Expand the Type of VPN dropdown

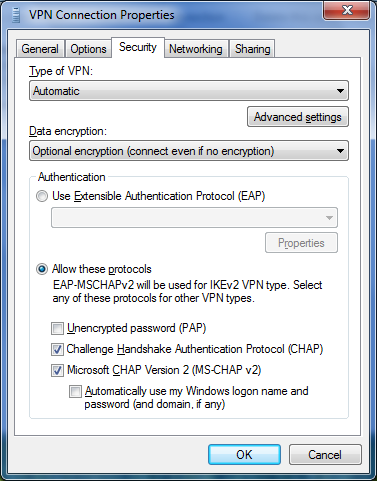click(x=189, y=91)
